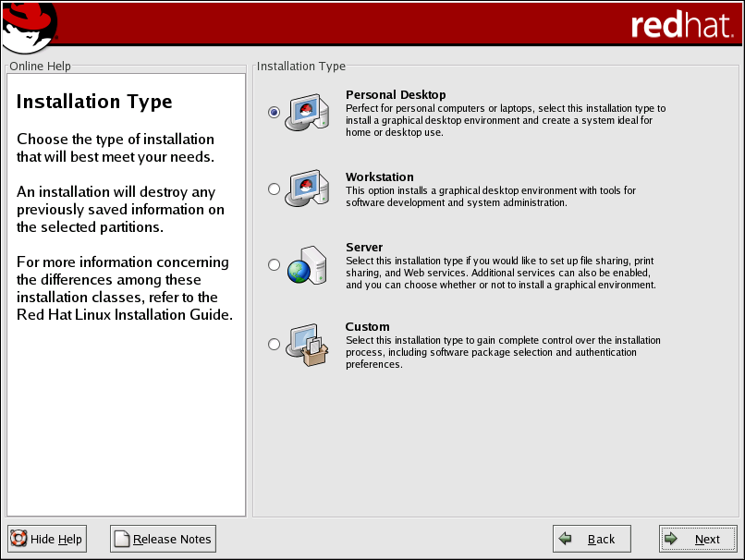Click the redhat wordmark in the banner

(680, 25)
